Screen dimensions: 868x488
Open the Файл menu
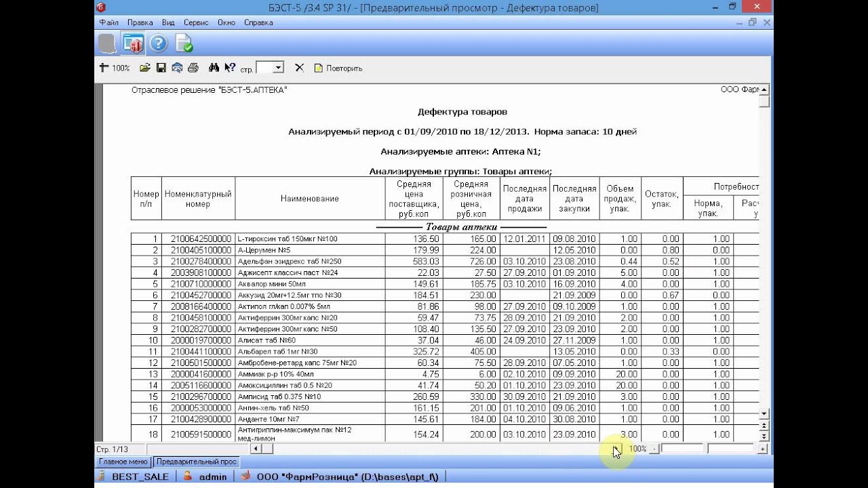click(108, 22)
